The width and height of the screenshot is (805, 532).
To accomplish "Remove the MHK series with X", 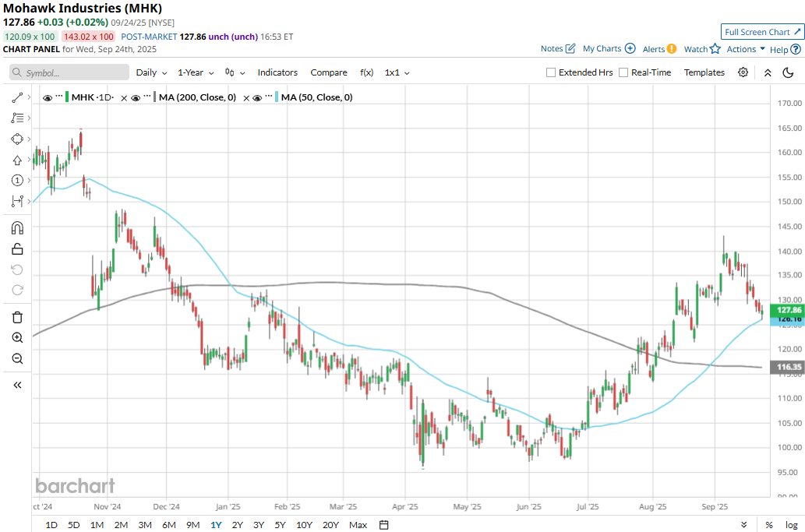I will click(x=124, y=98).
